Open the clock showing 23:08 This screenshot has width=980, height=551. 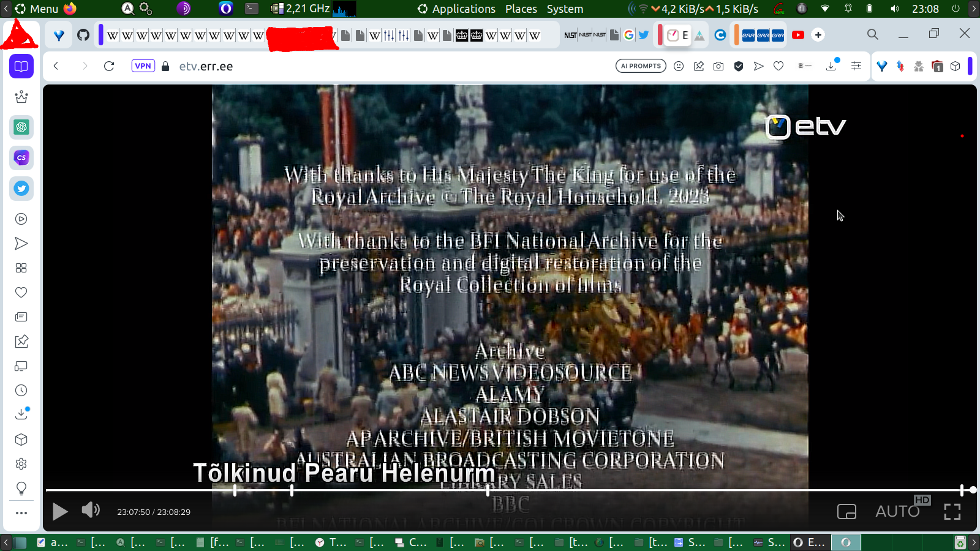click(925, 9)
